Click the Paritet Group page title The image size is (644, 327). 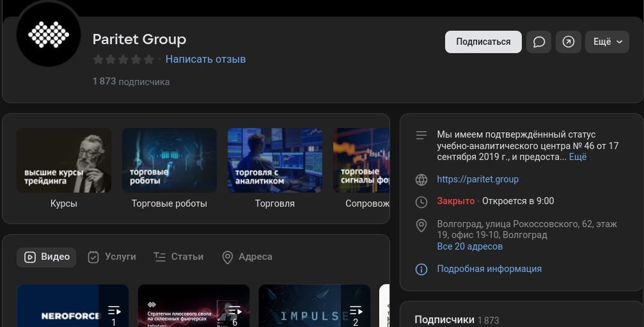tap(139, 40)
